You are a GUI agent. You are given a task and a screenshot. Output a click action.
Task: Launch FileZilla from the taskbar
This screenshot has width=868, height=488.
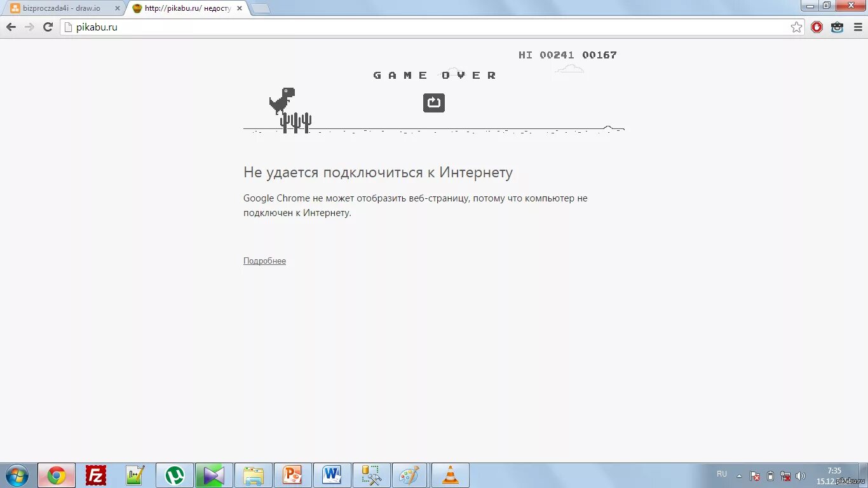coord(96,475)
